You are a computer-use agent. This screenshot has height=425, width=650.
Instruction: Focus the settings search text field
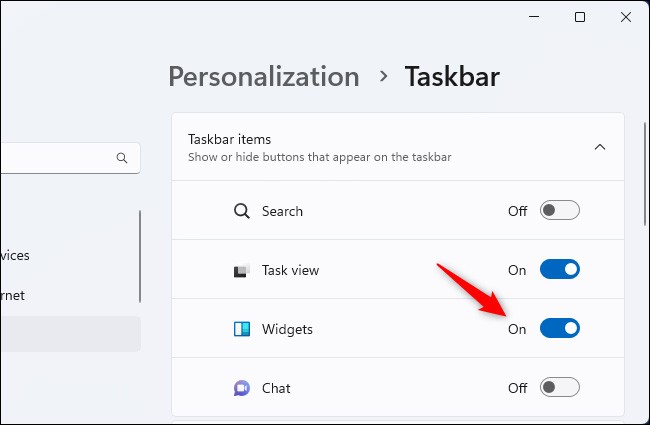(x=55, y=158)
